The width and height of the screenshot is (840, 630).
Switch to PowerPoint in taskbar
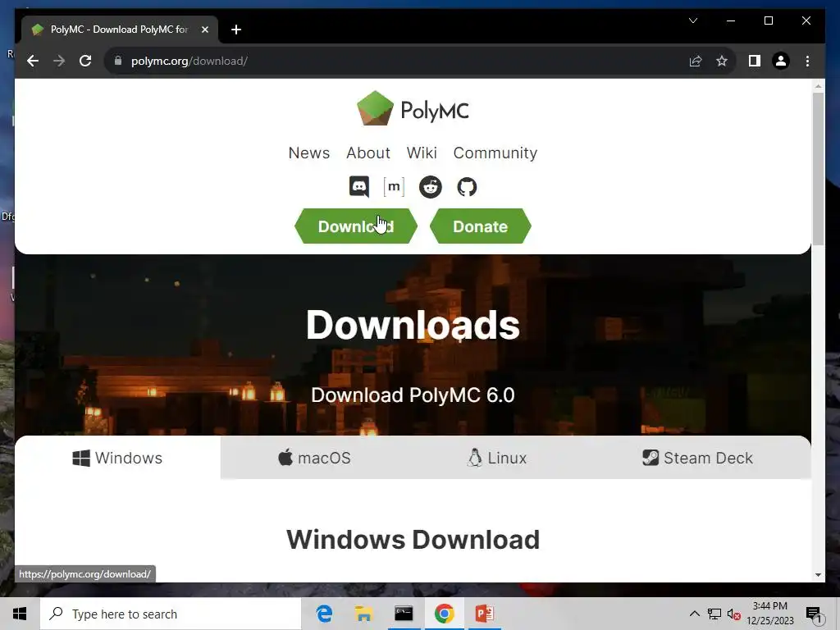point(484,614)
